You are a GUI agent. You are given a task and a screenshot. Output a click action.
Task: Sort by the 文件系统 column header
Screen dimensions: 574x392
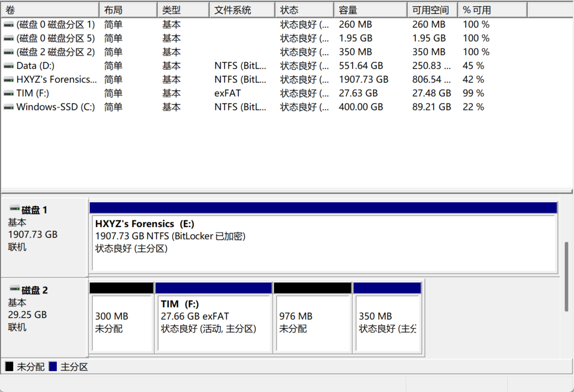242,10
